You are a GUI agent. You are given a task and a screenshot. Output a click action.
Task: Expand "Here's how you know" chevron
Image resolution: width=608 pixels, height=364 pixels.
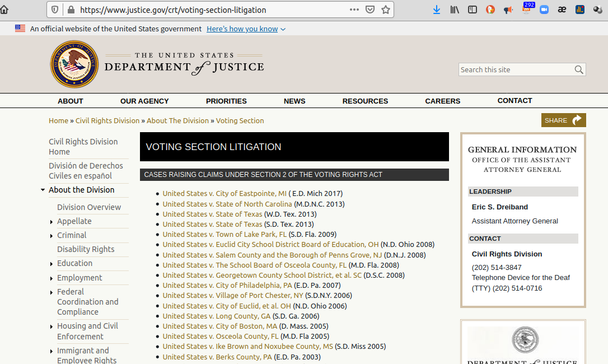tap(283, 29)
